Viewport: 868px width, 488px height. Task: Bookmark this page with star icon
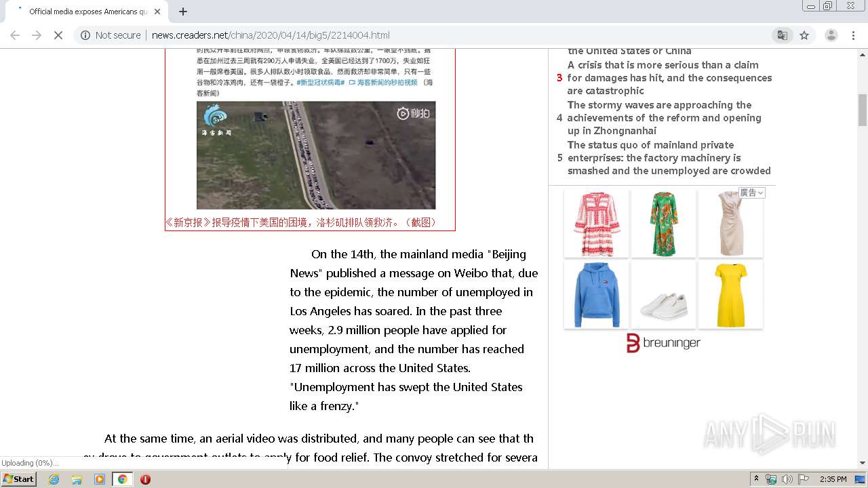click(804, 35)
